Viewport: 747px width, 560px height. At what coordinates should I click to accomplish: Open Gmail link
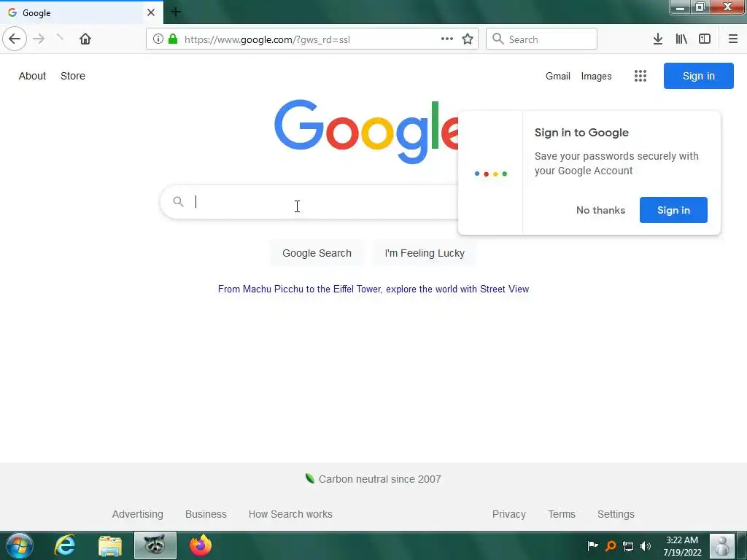pos(558,76)
